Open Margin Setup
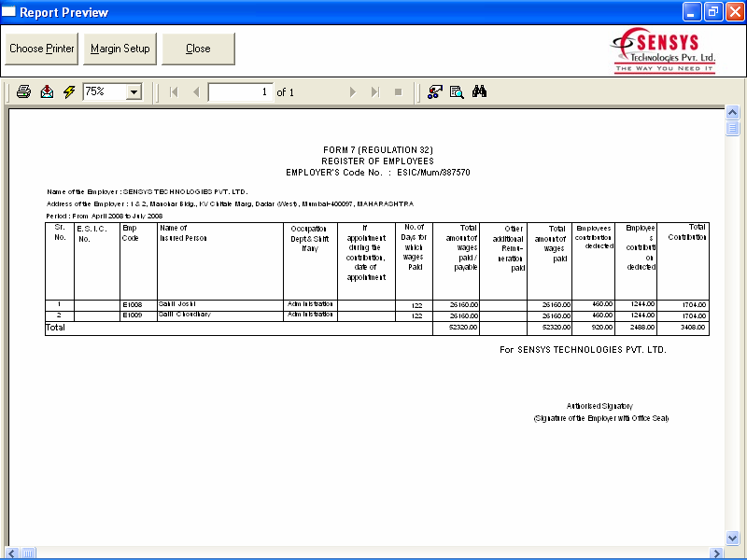Screen dimensions: 747x560 point(120,49)
